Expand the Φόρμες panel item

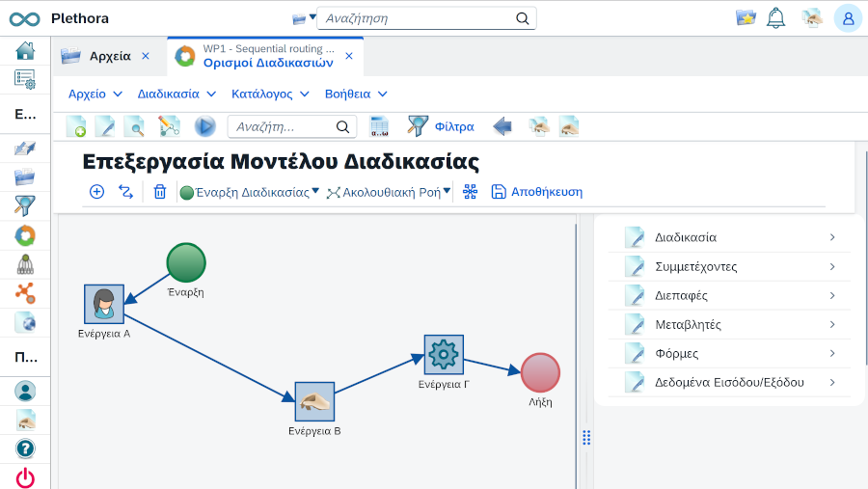click(x=729, y=353)
